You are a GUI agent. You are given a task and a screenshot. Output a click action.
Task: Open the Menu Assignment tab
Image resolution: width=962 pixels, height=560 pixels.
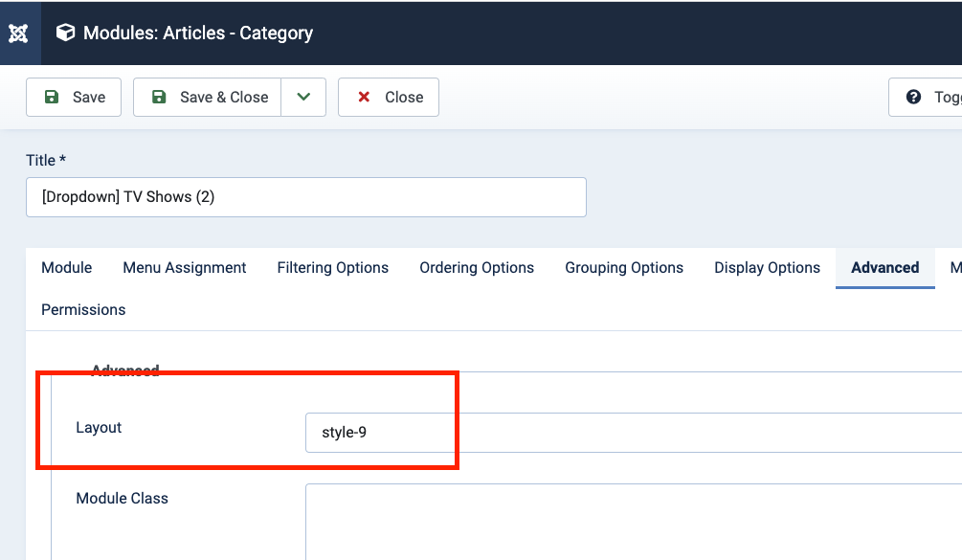coord(185,268)
